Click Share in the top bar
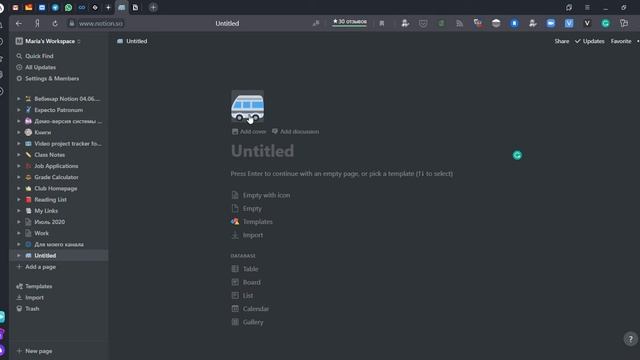This screenshot has width=640, height=360. pyautogui.click(x=562, y=41)
